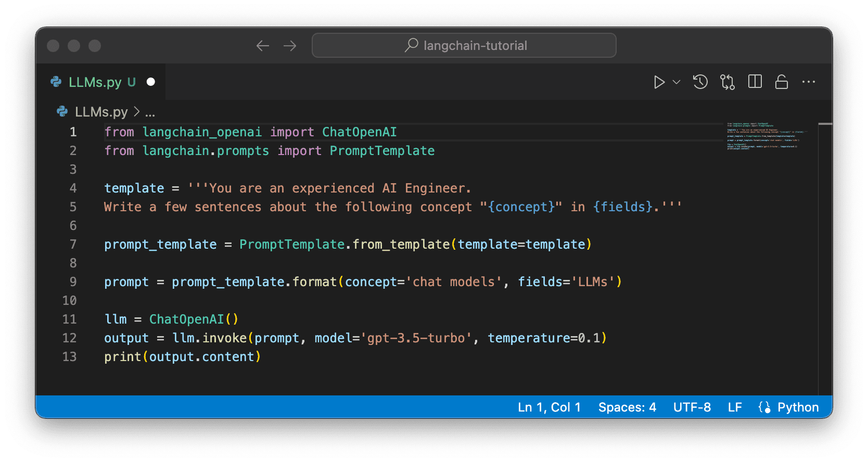Viewport: 868px width, 462px height.
Task: Change end of line sequence LF
Action: [735, 407]
